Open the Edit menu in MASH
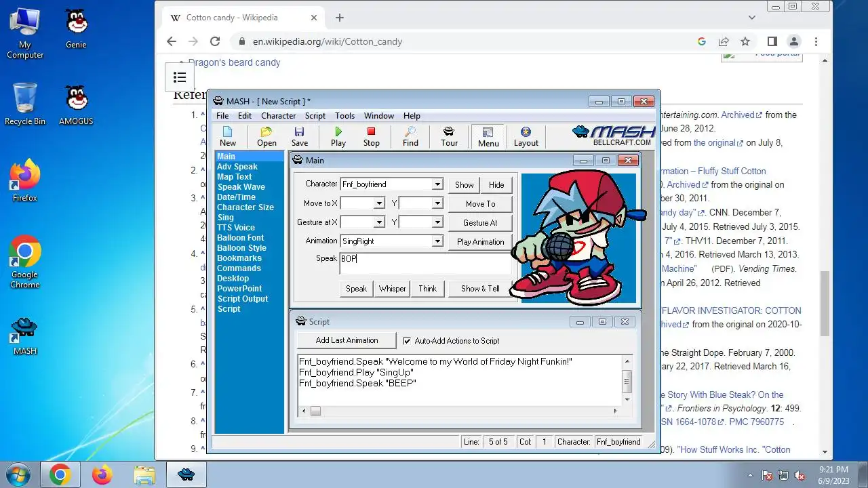Image resolution: width=868 pixels, height=488 pixels. click(245, 116)
